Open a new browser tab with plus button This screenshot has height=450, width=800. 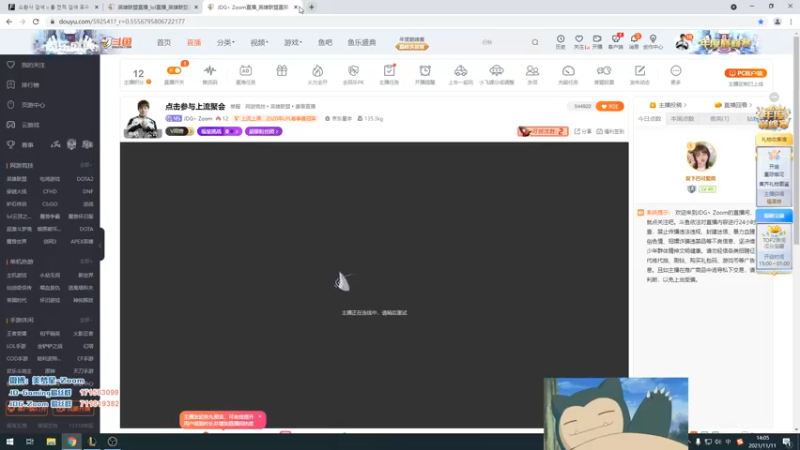pos(311,7)
